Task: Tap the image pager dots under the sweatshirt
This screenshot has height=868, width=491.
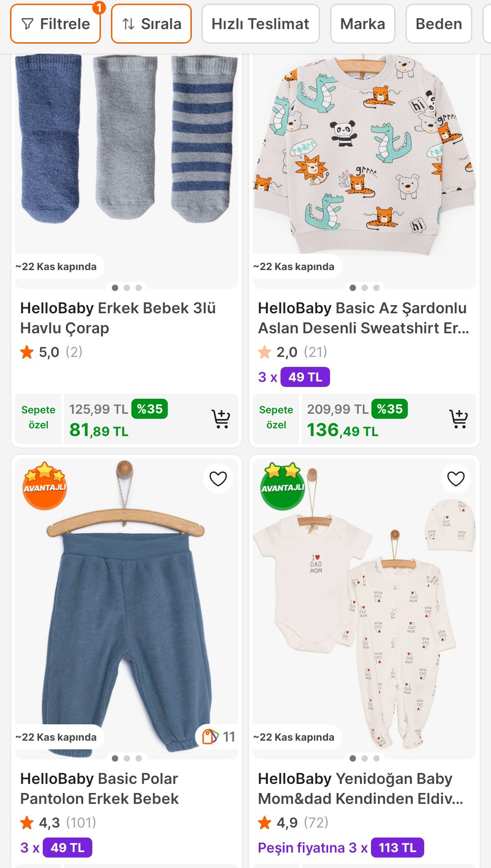Action: tap(364, 287)
